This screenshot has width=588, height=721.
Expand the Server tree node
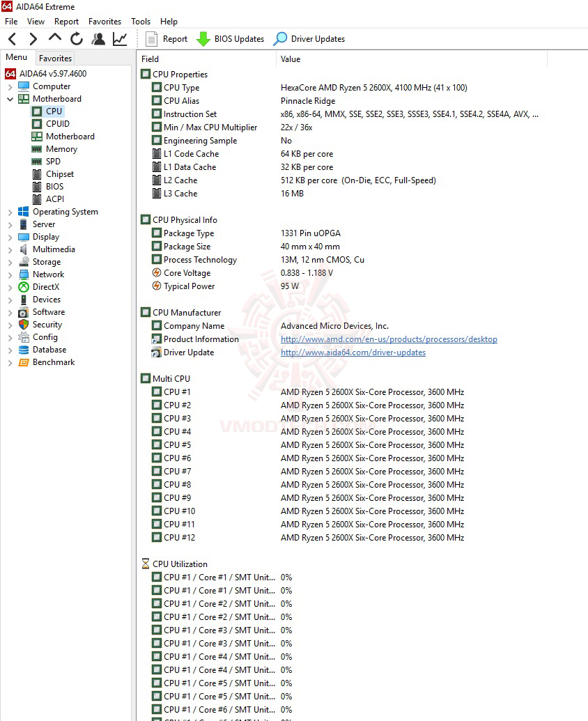click(x=10, y=225)
